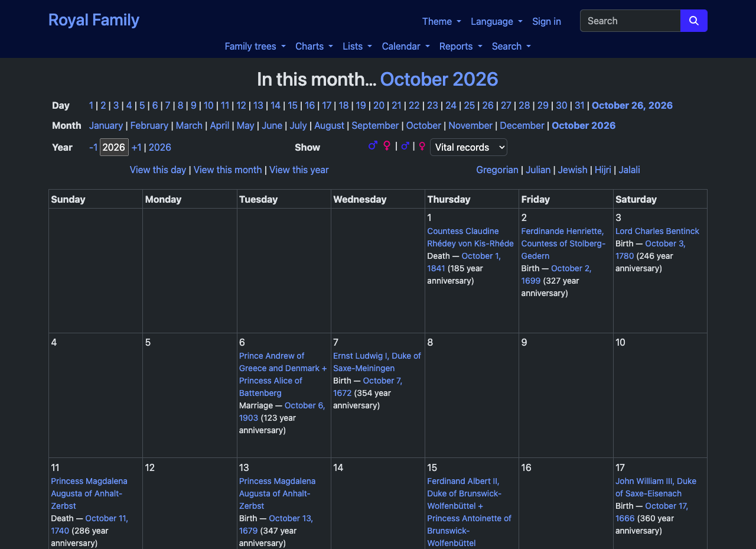This screenshot has width=756, height=549.
Task: Click the year 2026 input box
Action: click(114, 147)
